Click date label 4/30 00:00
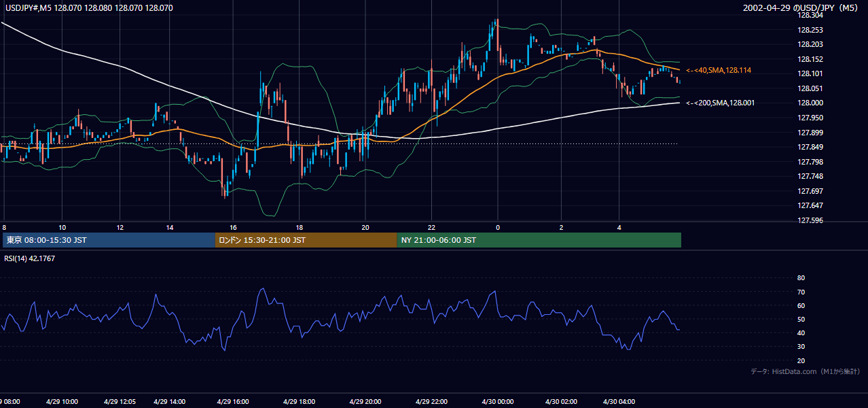868x408 pixels. pos(498,401)
